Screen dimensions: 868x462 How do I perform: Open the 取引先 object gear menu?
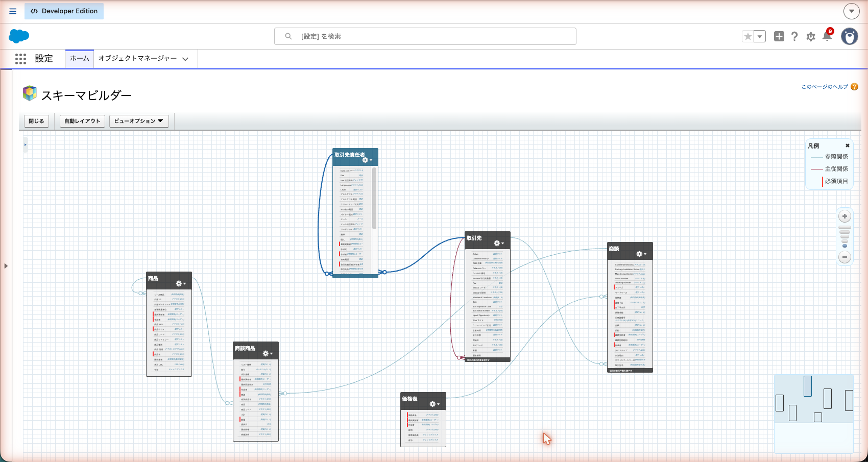point(499,244)
